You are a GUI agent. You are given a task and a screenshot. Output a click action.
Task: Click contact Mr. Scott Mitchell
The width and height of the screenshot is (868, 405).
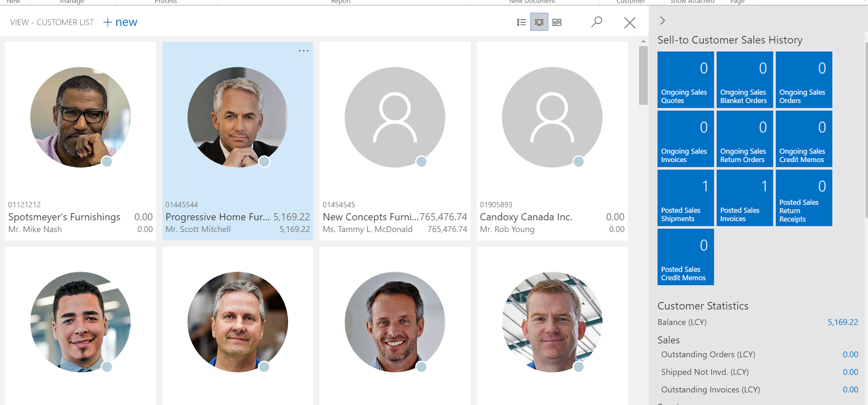coord(198,229)
